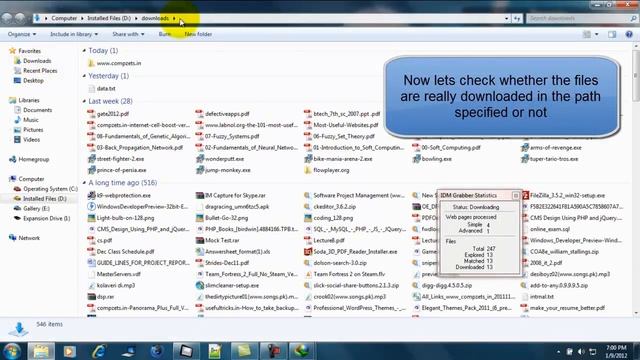Open the Documents library
The image size is (640, 360).
[33, 110]
